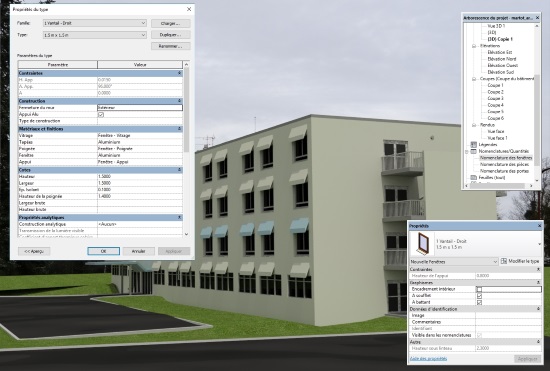Collapse the Construction section
This screenshot has height=371, width=550.
click(179, 101)
